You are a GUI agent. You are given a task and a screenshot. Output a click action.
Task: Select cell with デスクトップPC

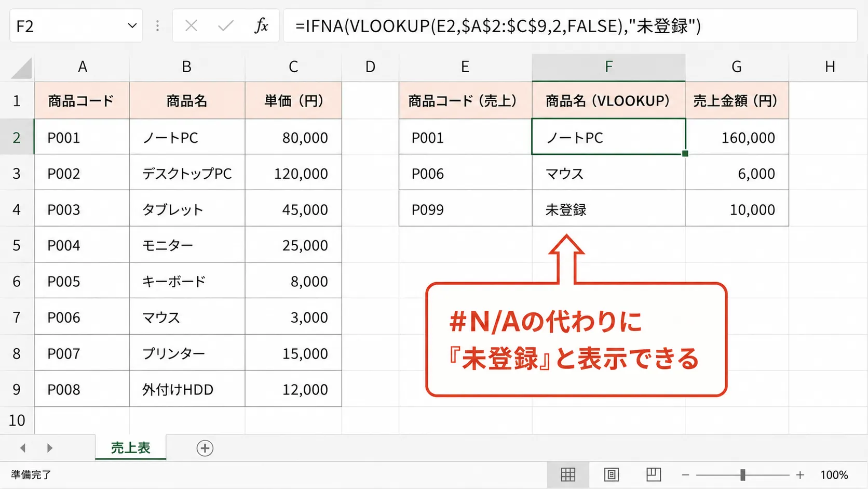[x=187, y=173]
